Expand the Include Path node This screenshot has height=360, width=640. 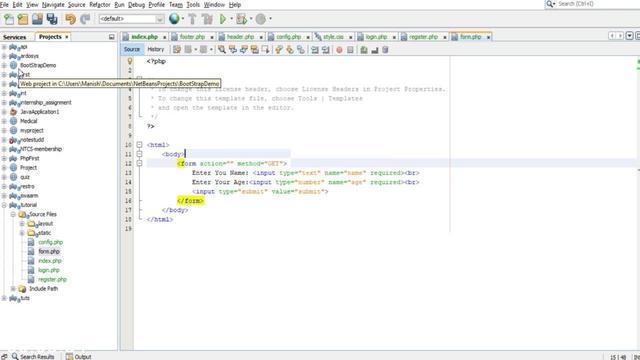pyautogui.click(x=13, y=289)
